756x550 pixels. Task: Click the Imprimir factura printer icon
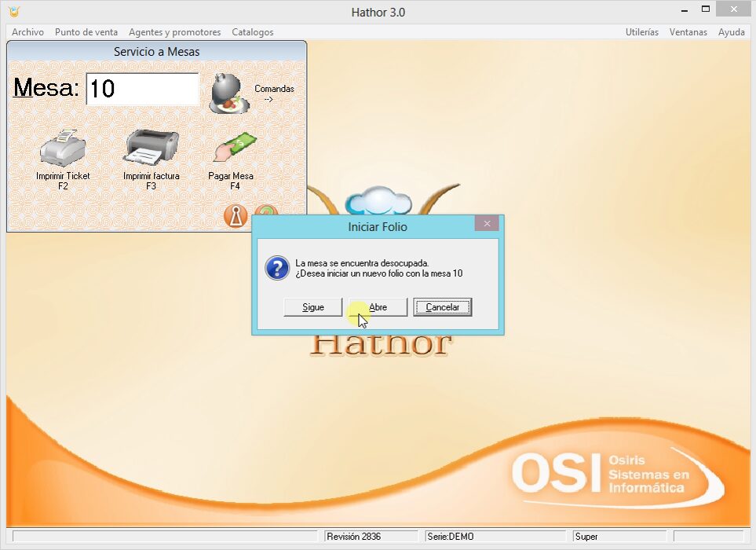click(151, 147)
